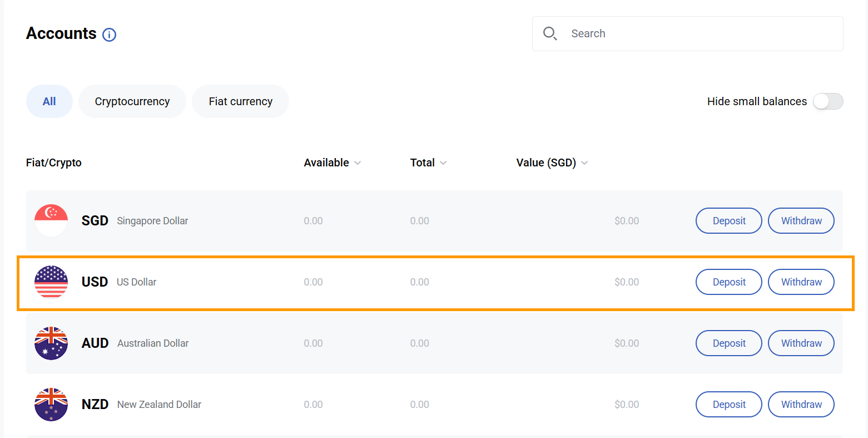Click the New Zealand flag icon
This screenshot has height=438, width=868.
click(x=51, y=404)
